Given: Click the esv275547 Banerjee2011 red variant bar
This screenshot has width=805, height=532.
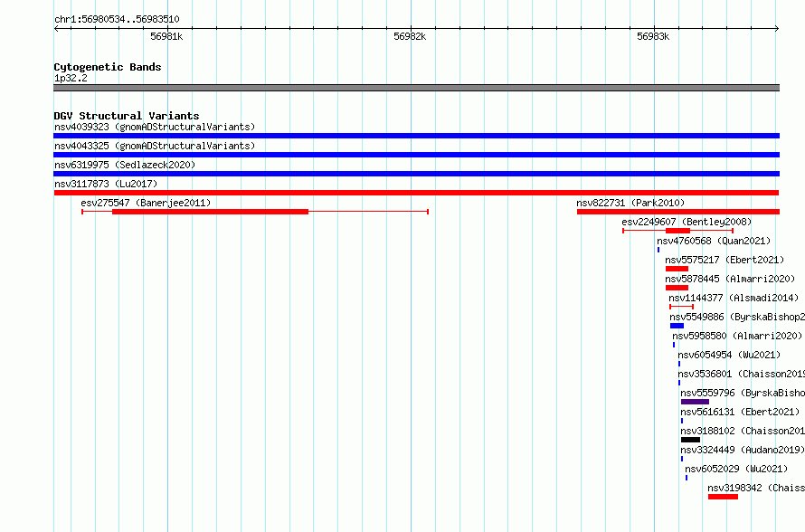Looking at the screenshot, I should pos(210,212).
